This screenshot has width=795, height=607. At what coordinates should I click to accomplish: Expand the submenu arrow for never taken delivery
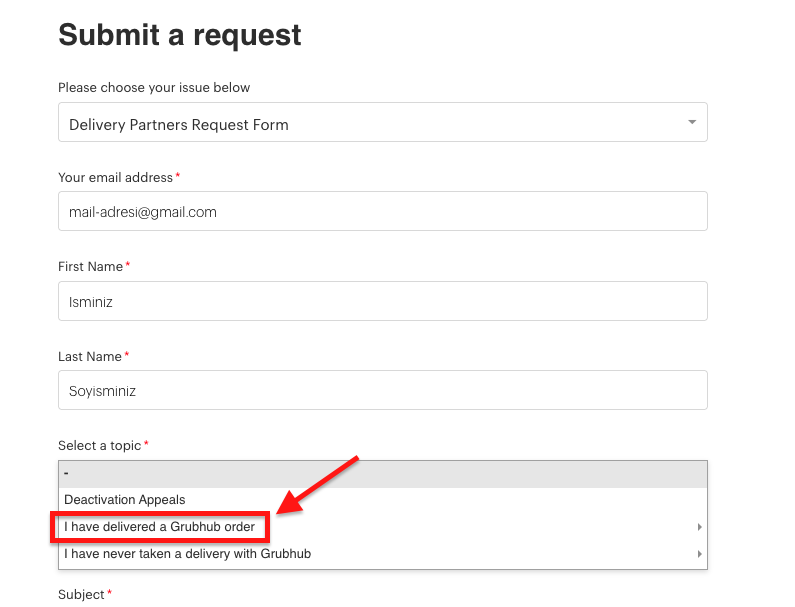tap(699, 554)
